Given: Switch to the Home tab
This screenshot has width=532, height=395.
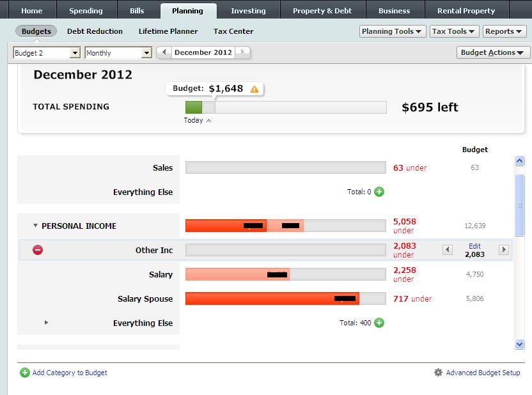Looking at the screenshot, I should click(x=32, y=11).
